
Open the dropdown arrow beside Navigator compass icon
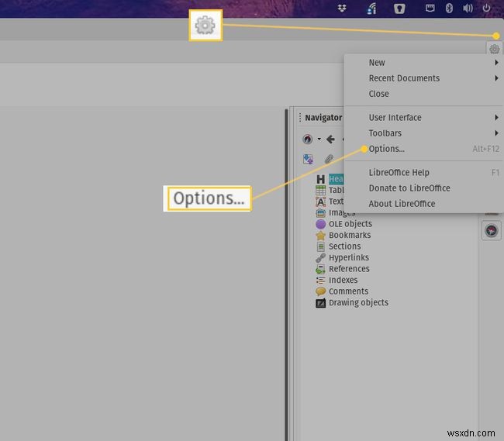319,139
